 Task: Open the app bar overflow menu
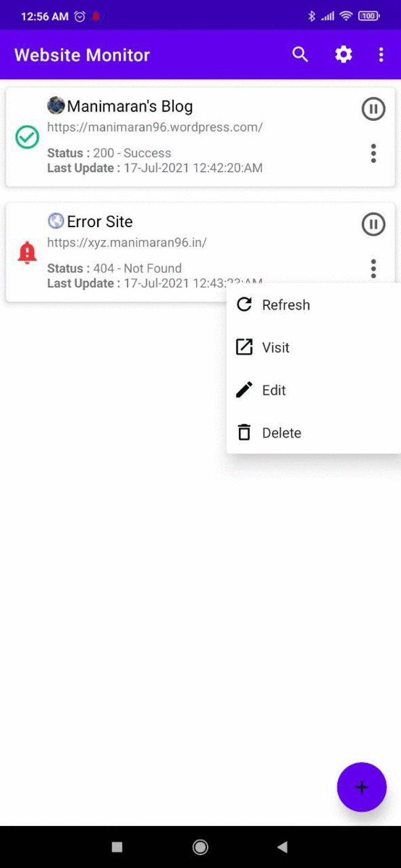click(x=381, y=55)
